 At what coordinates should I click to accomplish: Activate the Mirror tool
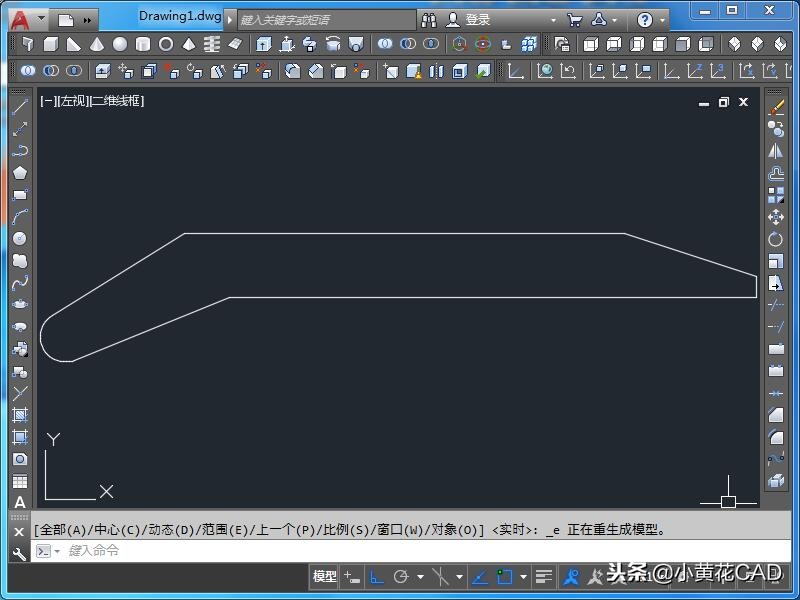pyautogui.click(x=776, y=151)
